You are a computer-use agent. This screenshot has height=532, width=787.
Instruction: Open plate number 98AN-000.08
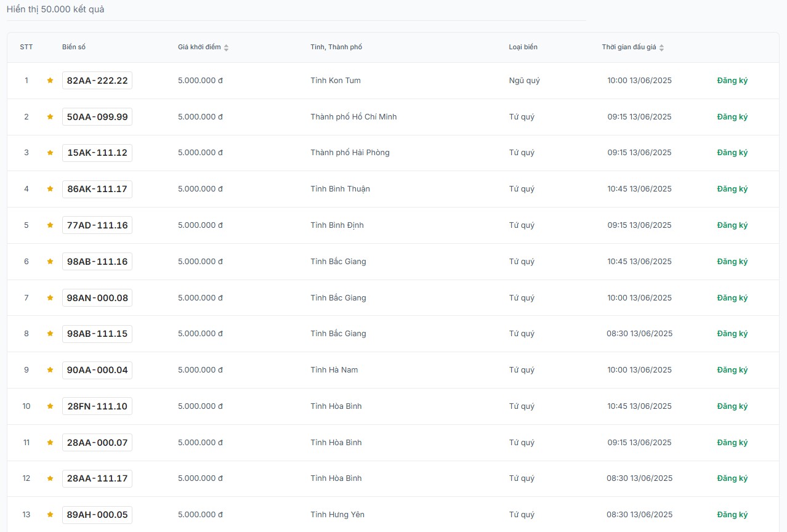click(97, 298)
